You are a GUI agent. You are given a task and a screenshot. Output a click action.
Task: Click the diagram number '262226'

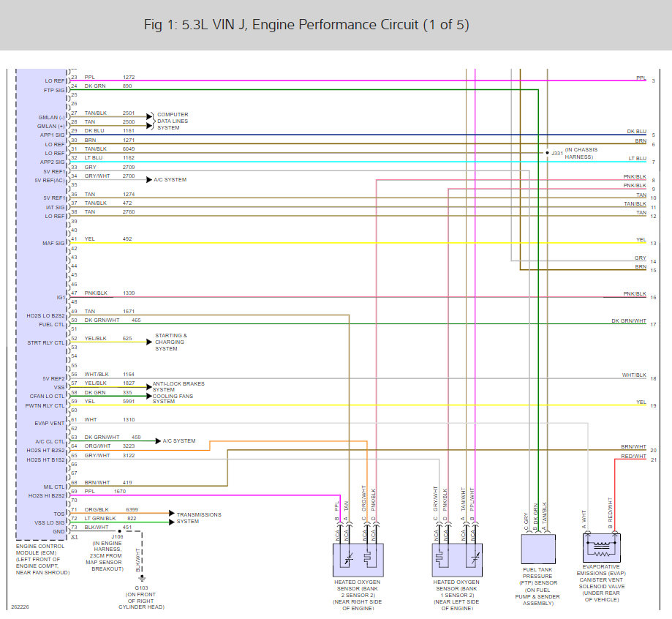pos(20,607)
